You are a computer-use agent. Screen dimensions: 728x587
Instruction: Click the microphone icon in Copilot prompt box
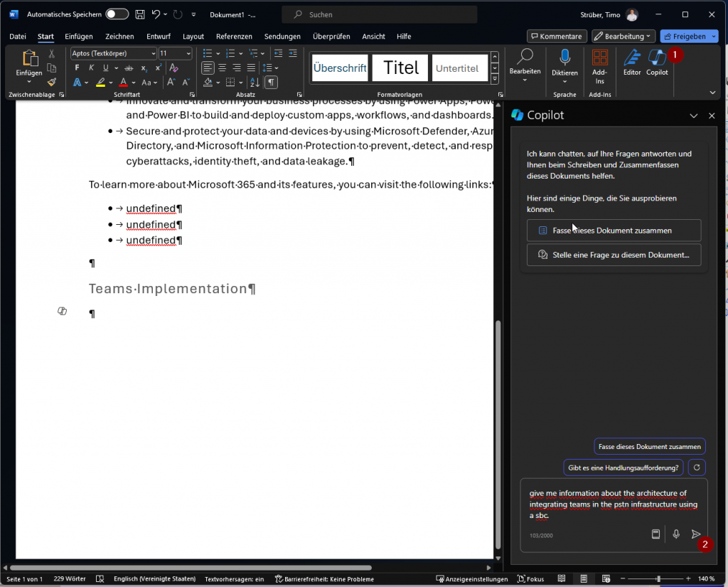tap(676, 534)
